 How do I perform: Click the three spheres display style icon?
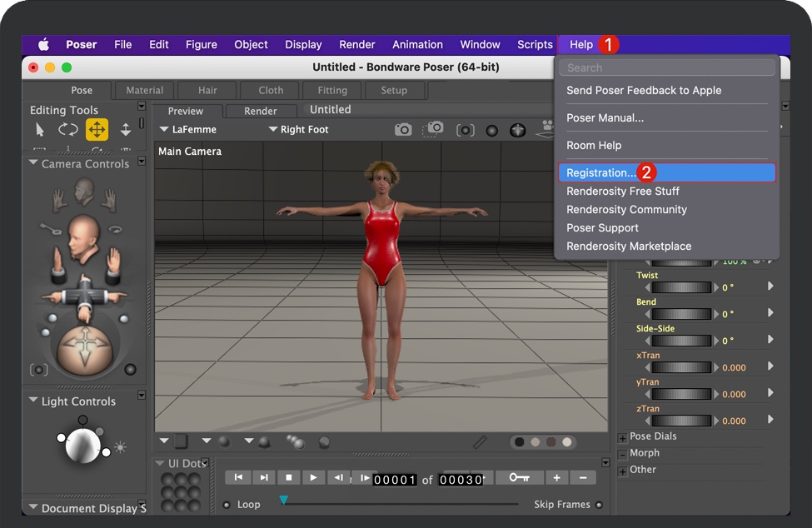coord(295,441)
